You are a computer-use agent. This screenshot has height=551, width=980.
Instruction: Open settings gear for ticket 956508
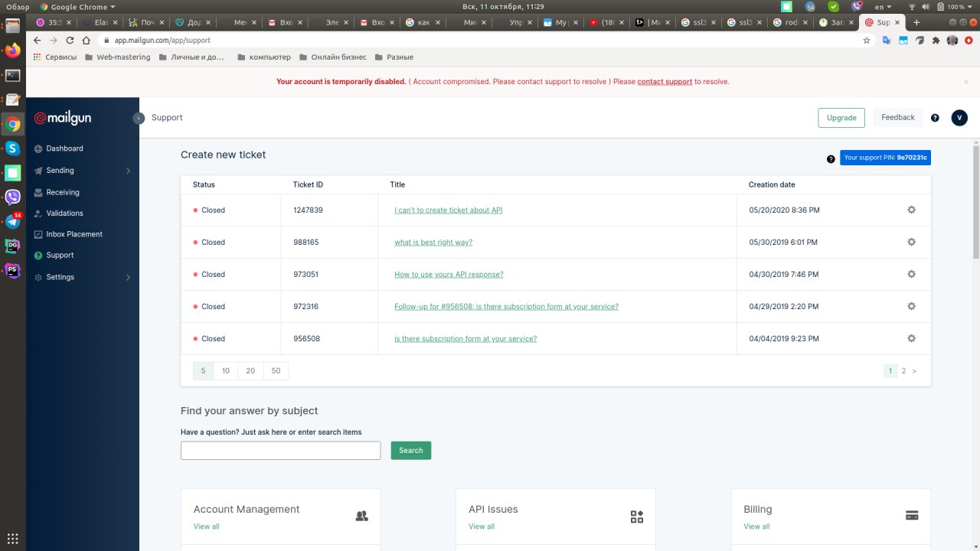[x=911, y=338]
